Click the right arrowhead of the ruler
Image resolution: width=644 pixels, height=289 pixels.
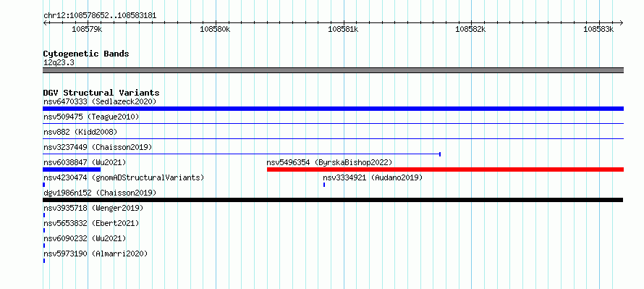[x=622, y=22]
